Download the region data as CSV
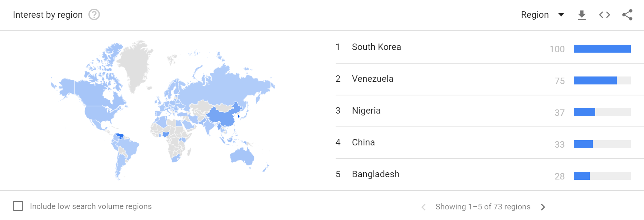The width and height of the screenshot is (644, 220). tap(582, 15)
